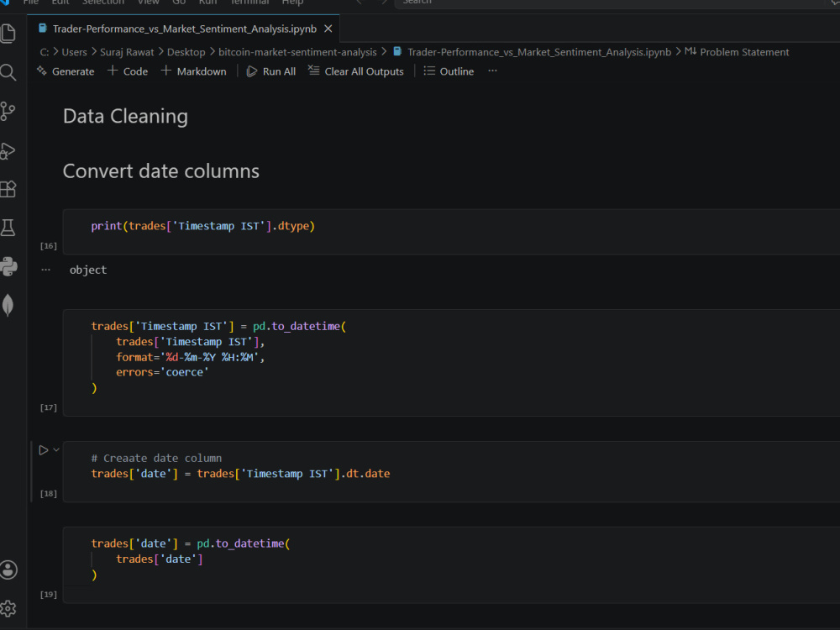Run All notebook cells

(x=271, y=71)
